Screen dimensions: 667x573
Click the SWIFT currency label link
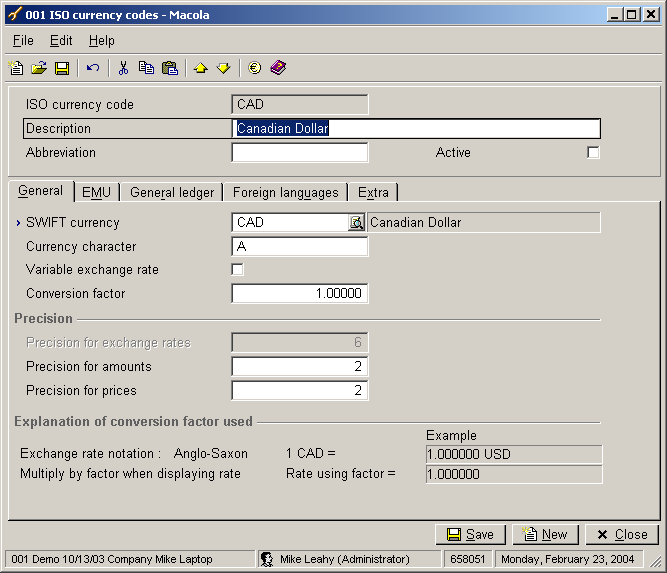[73, 222]
